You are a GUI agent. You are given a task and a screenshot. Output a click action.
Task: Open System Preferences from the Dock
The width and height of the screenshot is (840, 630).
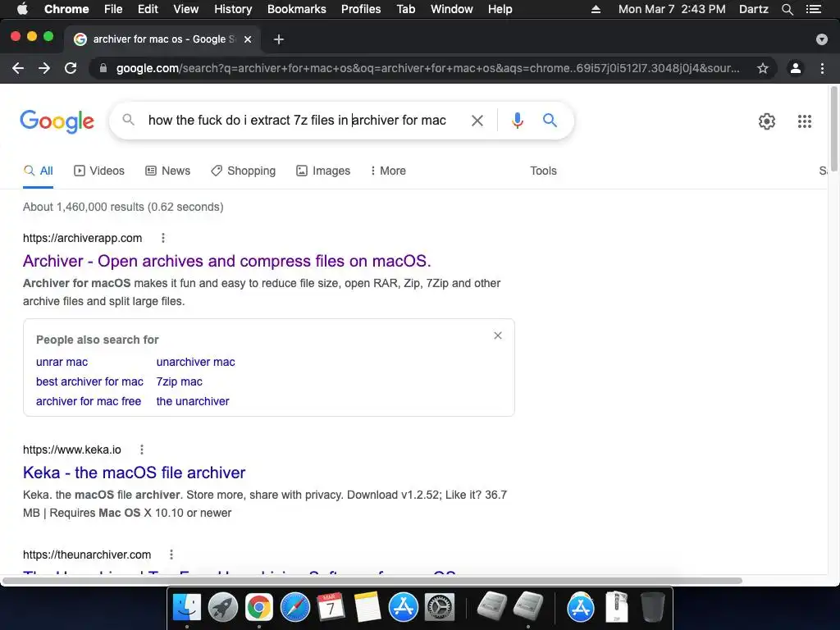[x=440, y=608]
